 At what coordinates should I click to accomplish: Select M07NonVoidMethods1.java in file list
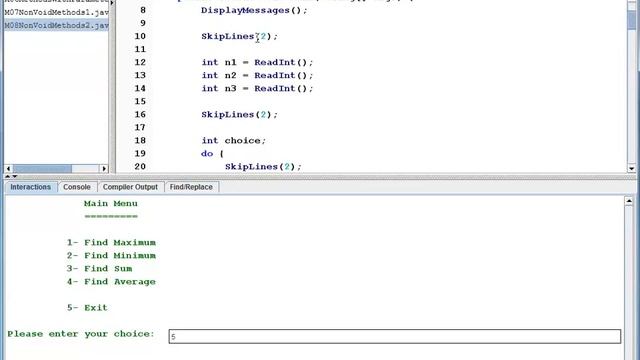(56, 12)
